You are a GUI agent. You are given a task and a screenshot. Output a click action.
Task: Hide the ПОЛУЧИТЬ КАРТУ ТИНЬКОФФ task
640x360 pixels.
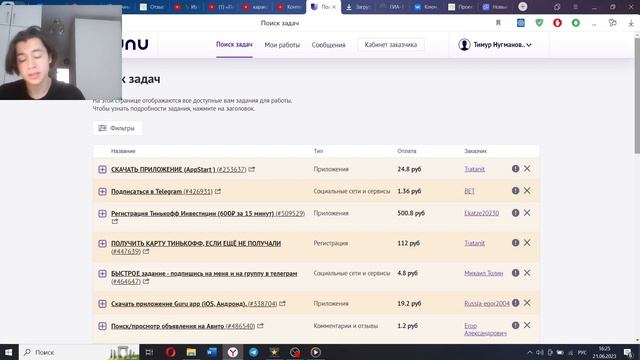tap(527, 242)
